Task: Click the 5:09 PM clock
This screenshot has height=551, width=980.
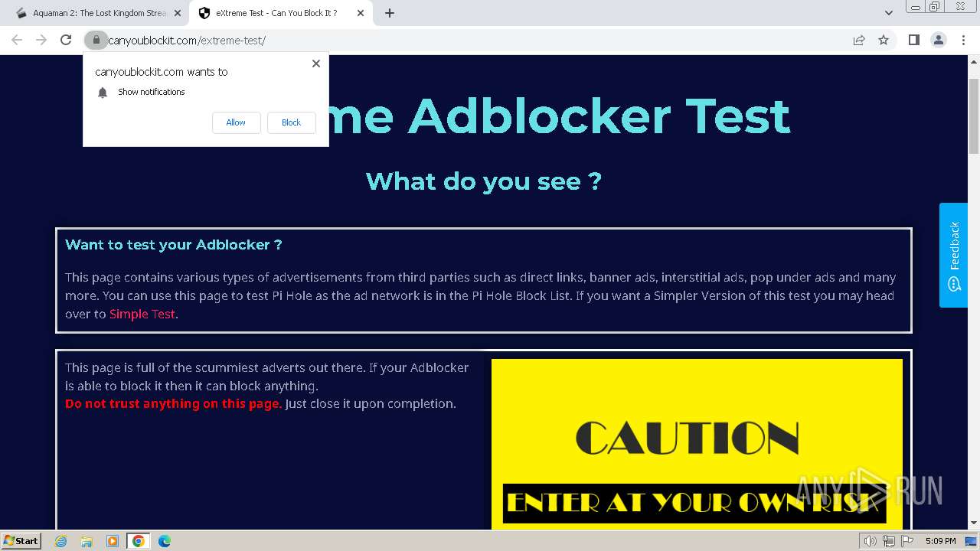Action: pyautogui.click(x=940, y=541)
